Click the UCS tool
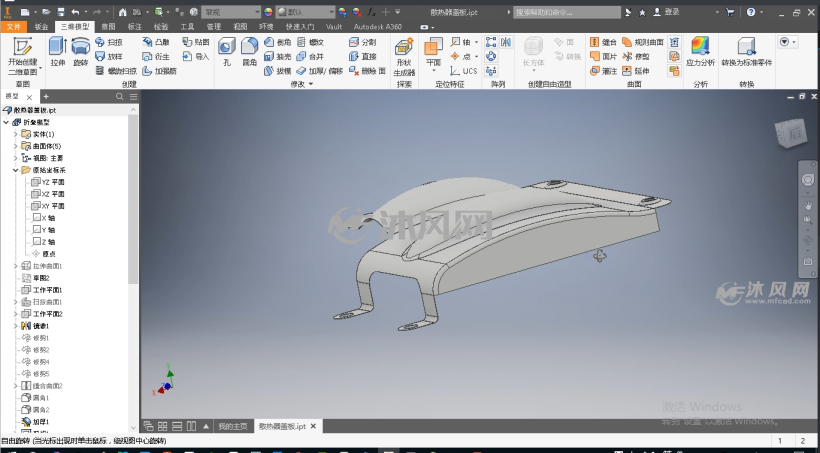Viewport: 820px width, 453px height. click(463, 71)
